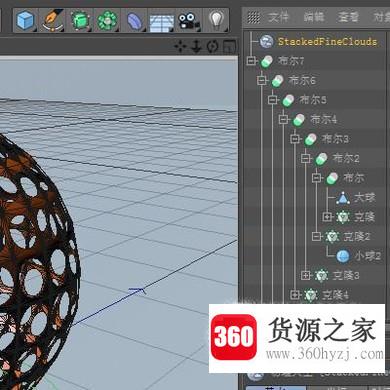Image resolution: width=390 pixels, height=390 pixels.
Task: Open the 编辑 menu in object manager
Action: click(x=314, y=17)
